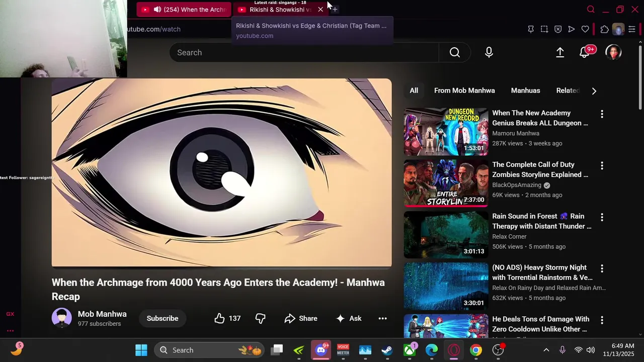Open options menu for Zero Cooldown video
Image resolution: width=644 pixels, height=362 pixels.
[x=602, y=320]
